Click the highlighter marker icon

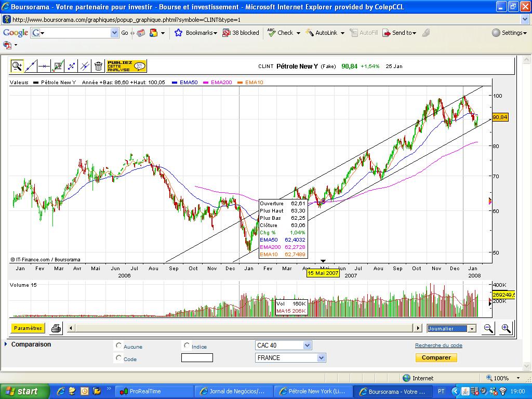pos(426,33)
